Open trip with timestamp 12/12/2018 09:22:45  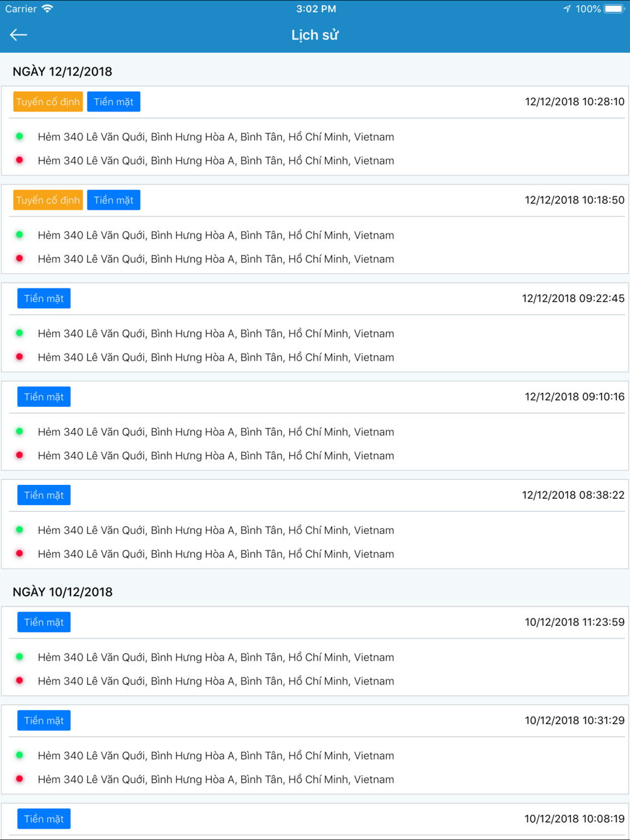[x=315, y=327]
